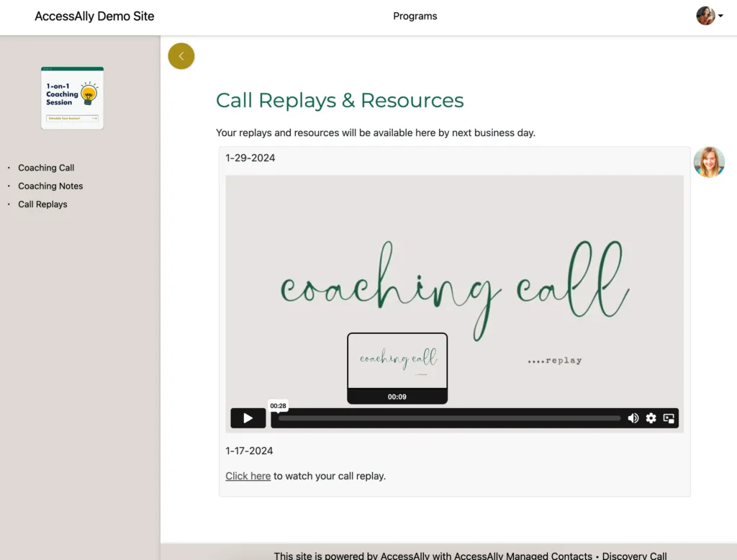Click the coach's profile photo

coord(709,162)
